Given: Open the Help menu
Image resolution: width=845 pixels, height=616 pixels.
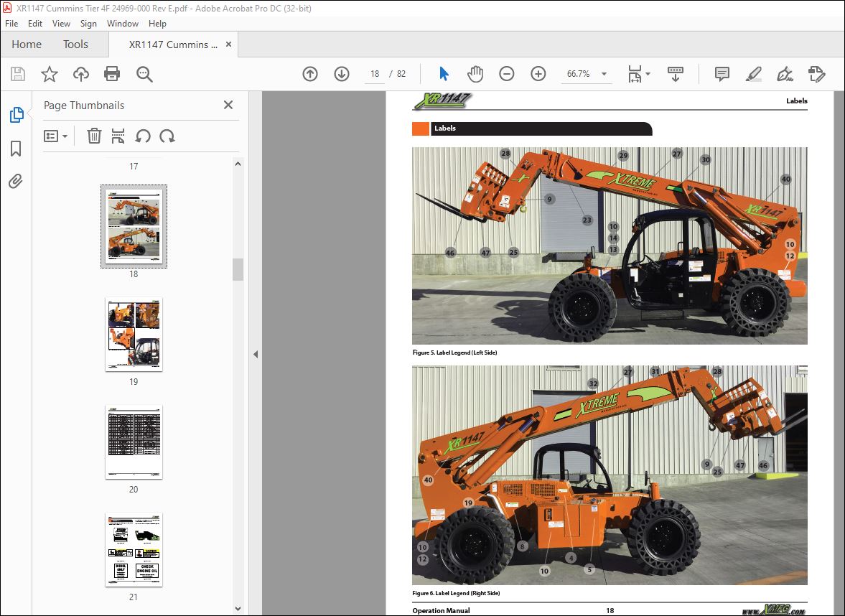Looking at the screenshot, I should click(x=157, y=23).
